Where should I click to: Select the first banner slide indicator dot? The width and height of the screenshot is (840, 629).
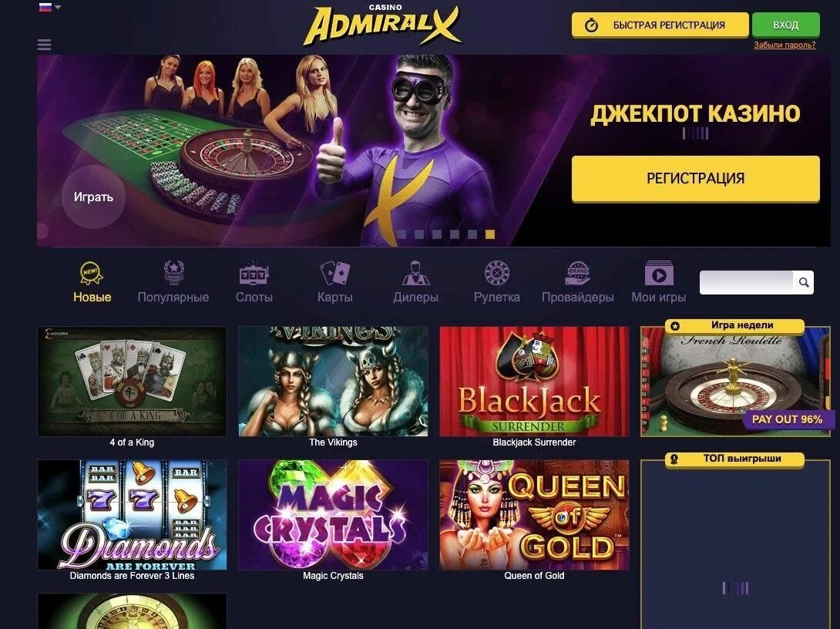(402, 234)
